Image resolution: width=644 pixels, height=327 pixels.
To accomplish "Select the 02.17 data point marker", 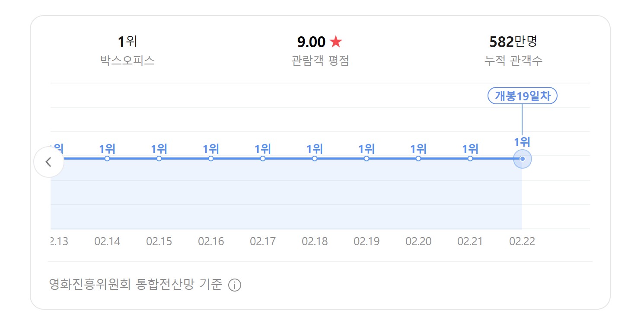I will 263,159.
